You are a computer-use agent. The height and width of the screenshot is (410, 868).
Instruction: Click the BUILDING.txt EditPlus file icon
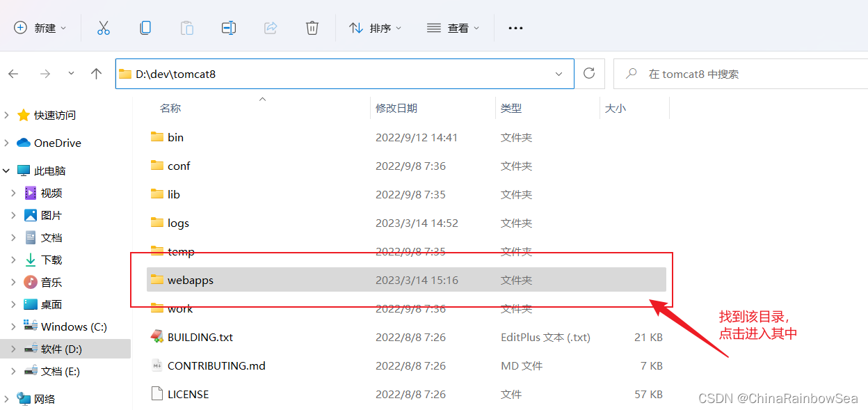tap(157, 336)
